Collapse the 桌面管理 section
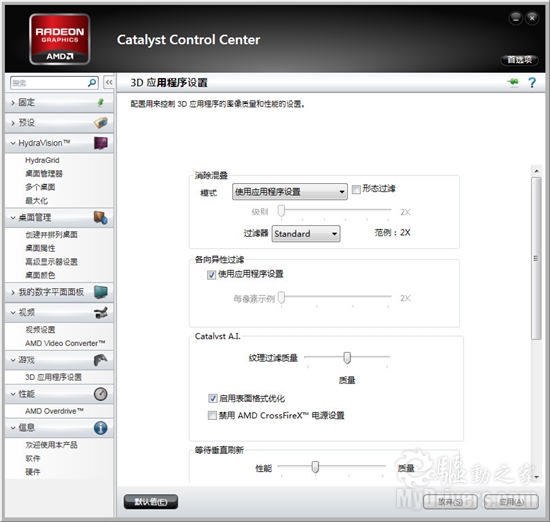Viewport: 550px width, 522px height. [x=13, y=218]
